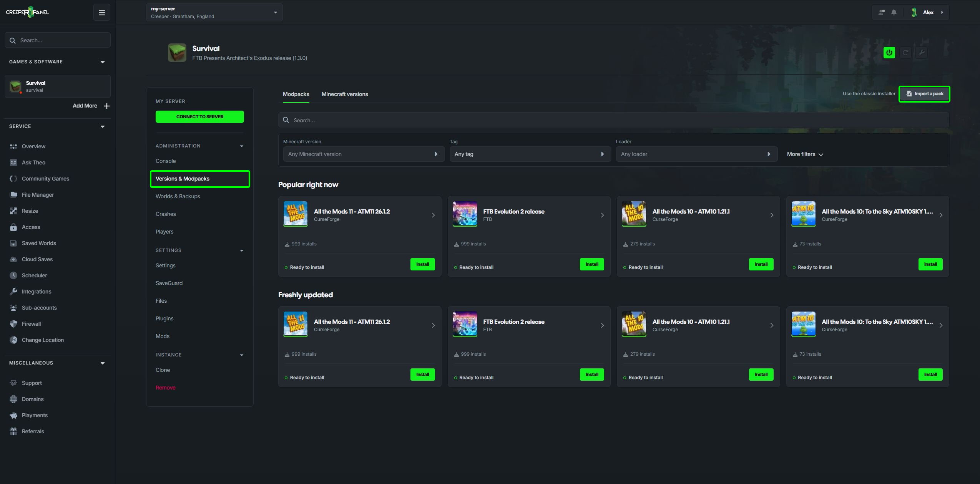Image resolution: width=980 pixels, height=484 pixels.
Task: Switch to the Modpacks tab
Action: coord(296,94)
